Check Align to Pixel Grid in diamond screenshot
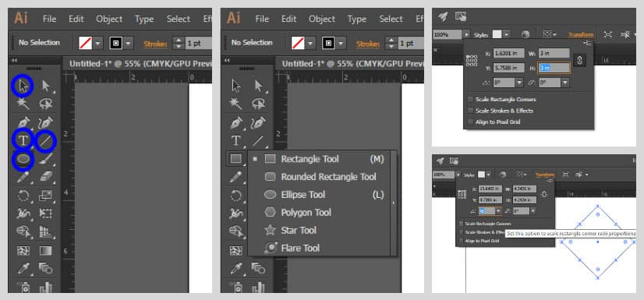Screen dimensions: 644x300 click(462, 241)
